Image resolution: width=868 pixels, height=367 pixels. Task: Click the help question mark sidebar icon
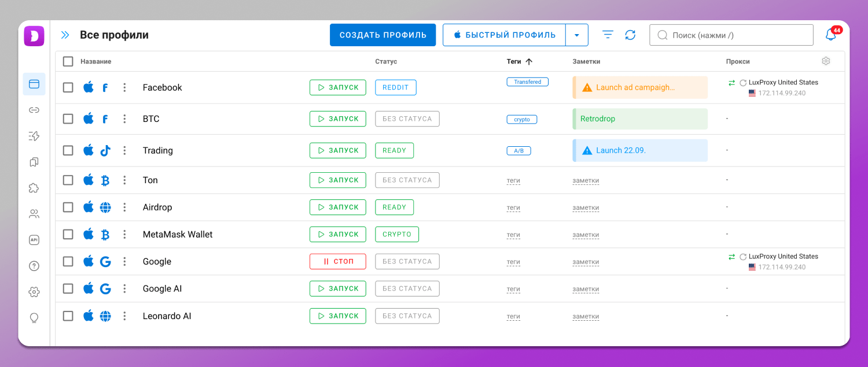(x=34, y=266)
